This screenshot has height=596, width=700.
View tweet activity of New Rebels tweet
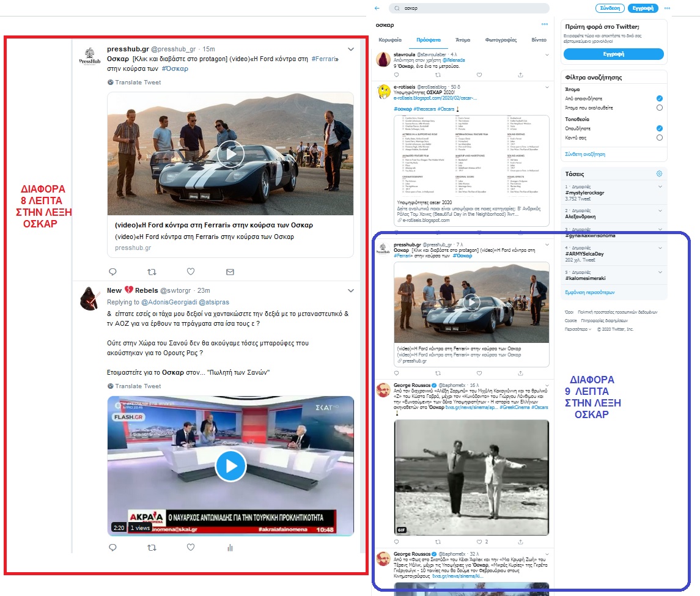(x=230, y=547)
